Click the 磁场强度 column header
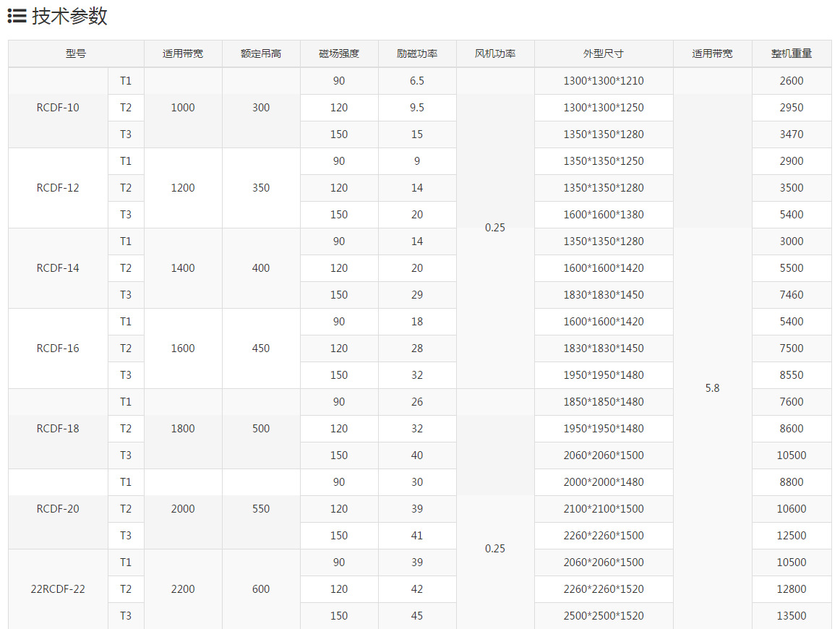The width and height of the screenshot is (840, 629). [x=339, y=54]
